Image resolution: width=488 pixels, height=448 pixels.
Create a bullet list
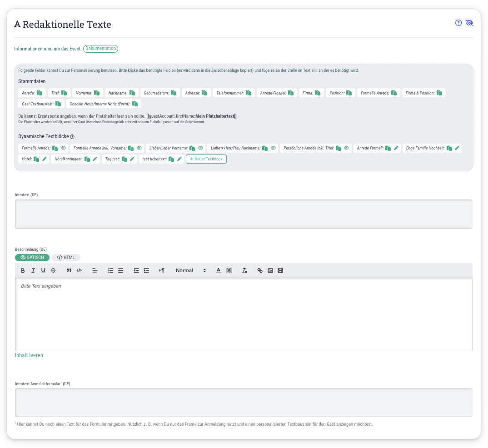[x=120, y=270]
